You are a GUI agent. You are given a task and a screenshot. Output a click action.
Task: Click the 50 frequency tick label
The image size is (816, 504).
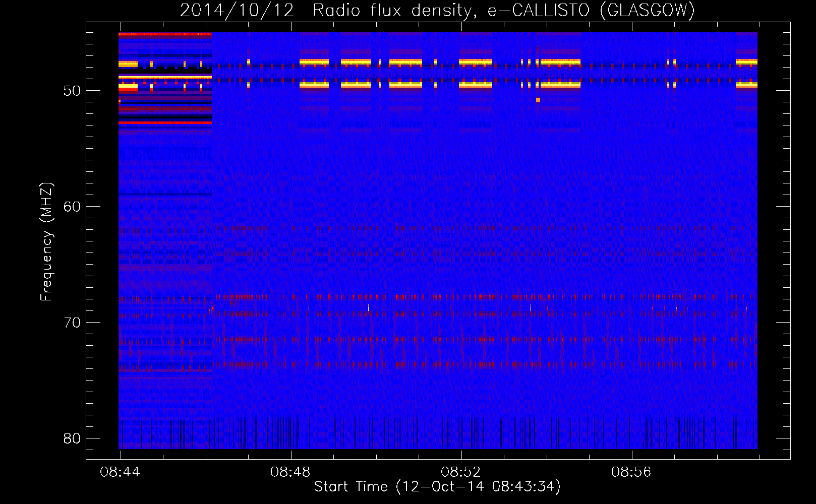(x=72, y=91)
